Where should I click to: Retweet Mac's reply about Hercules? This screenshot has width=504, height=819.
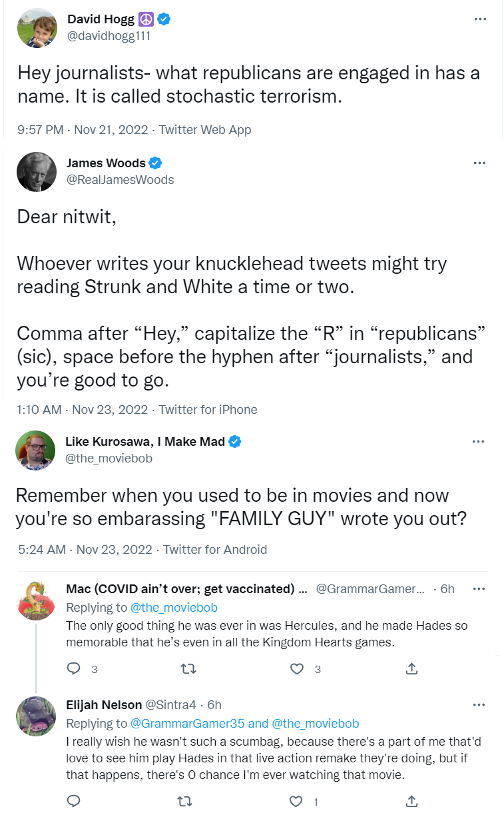pyautogui.click(x=188, y=669)
